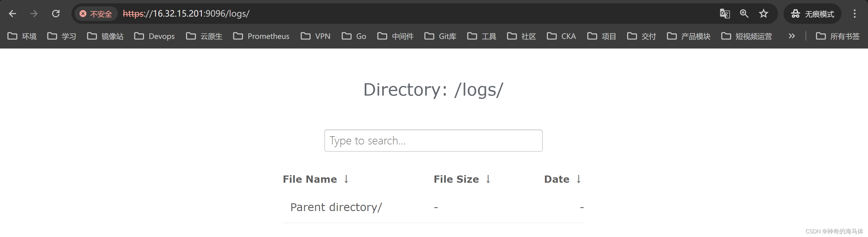Viewport: 868px width, 237px height.
Task: Open the Git库 bookmark folder
Action: coord(440,36)
